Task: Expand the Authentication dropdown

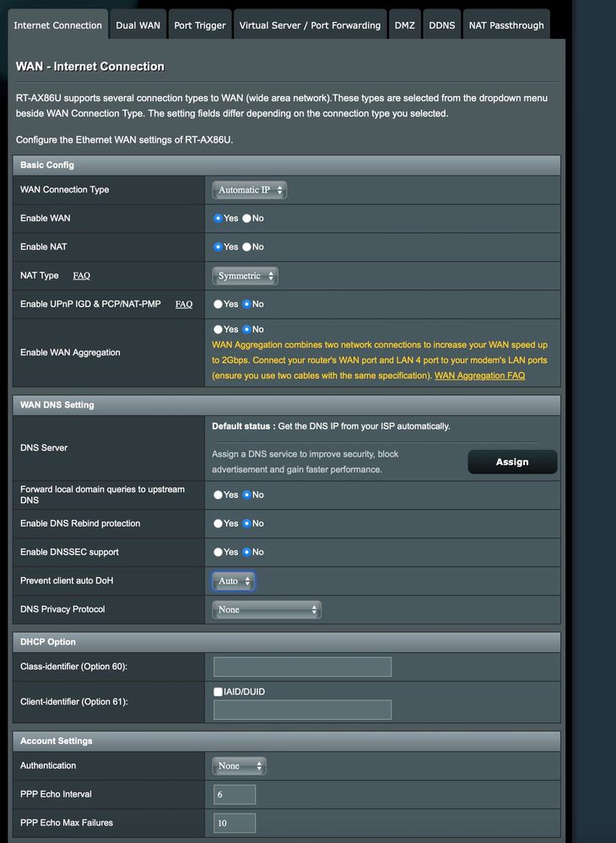Action: 239,766
